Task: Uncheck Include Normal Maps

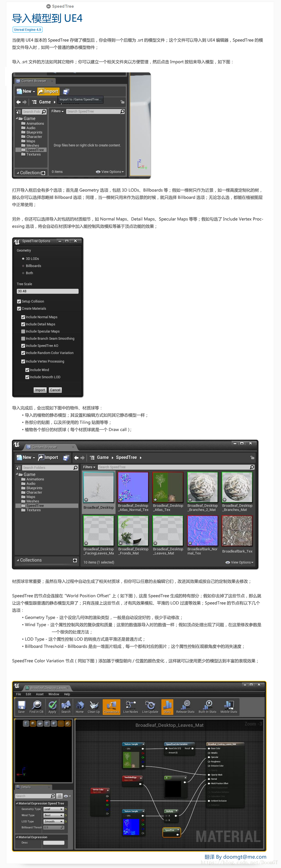Action: [x=23, y=317]
